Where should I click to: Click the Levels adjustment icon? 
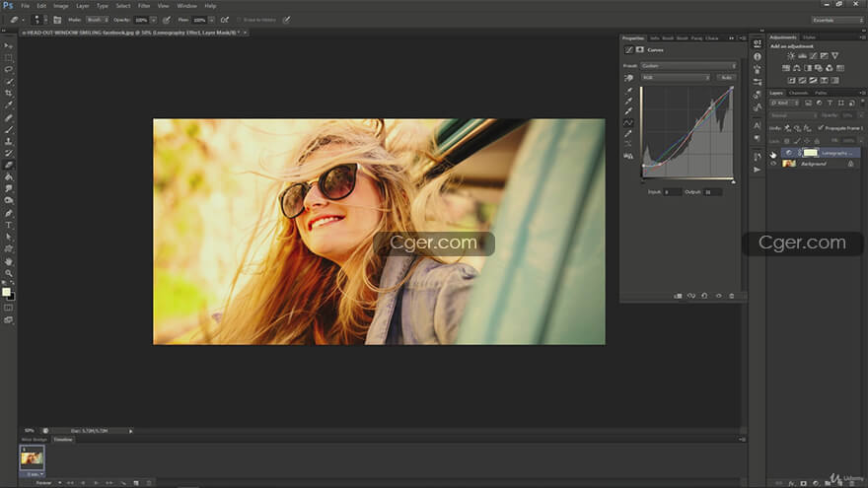[802, 56]
